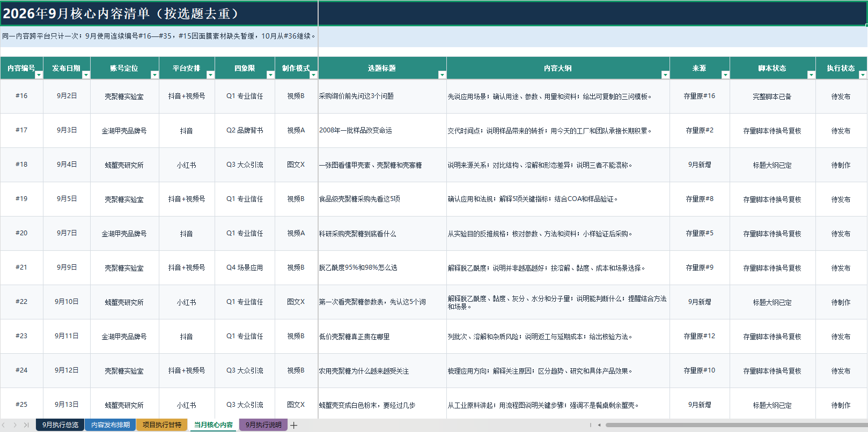The height and width of the screenshot is (432, 868).
Task: Click the horizontal scrollbar thumb
Action: 736,425
